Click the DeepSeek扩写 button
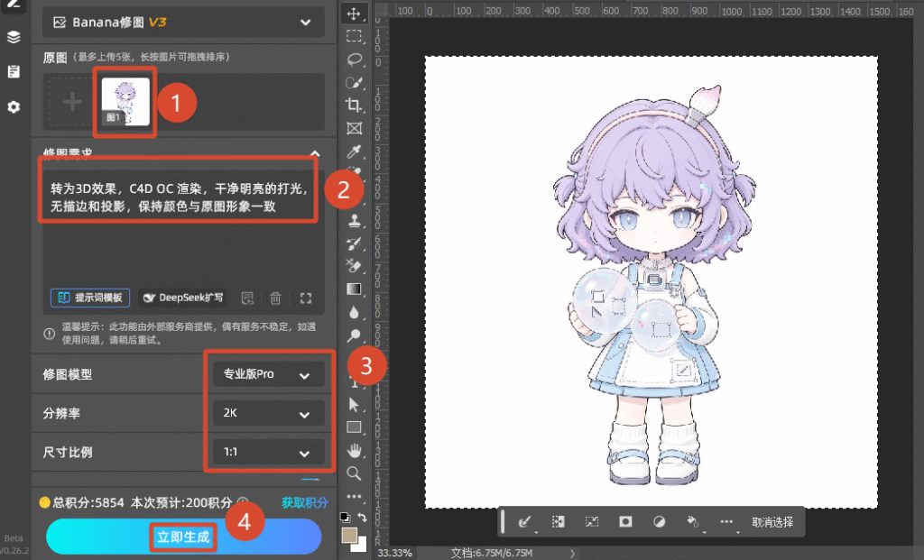 [x=183, y=298]
